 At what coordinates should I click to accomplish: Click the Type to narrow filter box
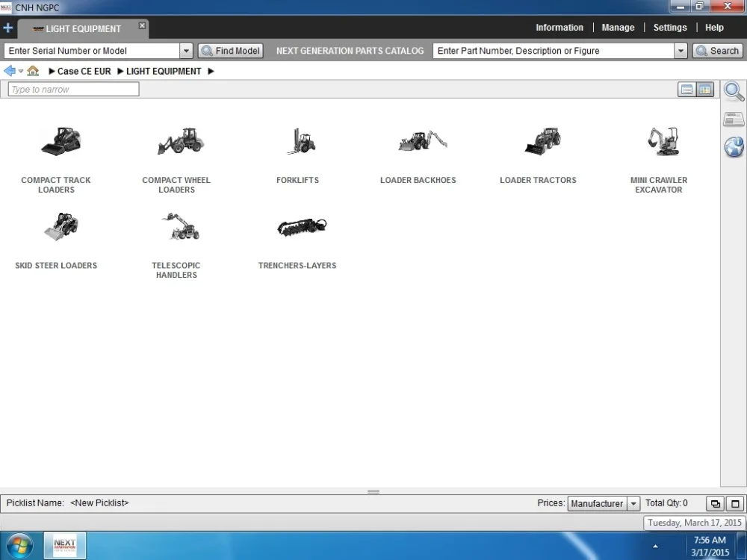[x=73, y=89]
